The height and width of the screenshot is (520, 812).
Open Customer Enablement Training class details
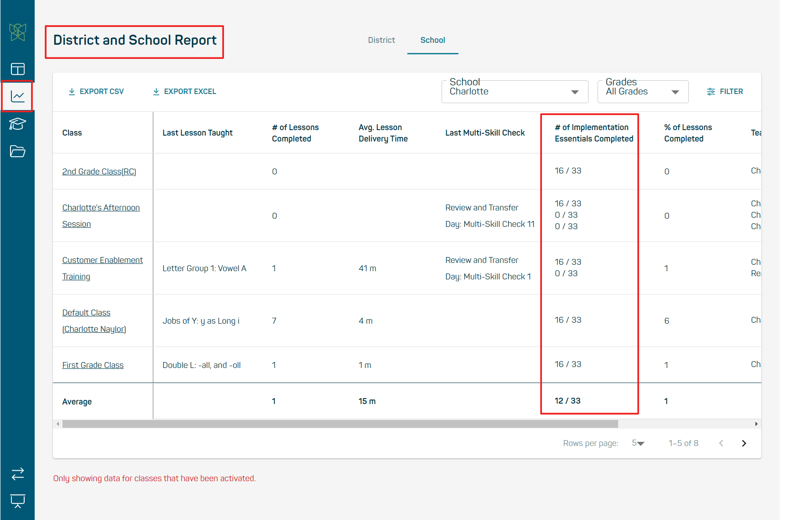pos(102,268)
